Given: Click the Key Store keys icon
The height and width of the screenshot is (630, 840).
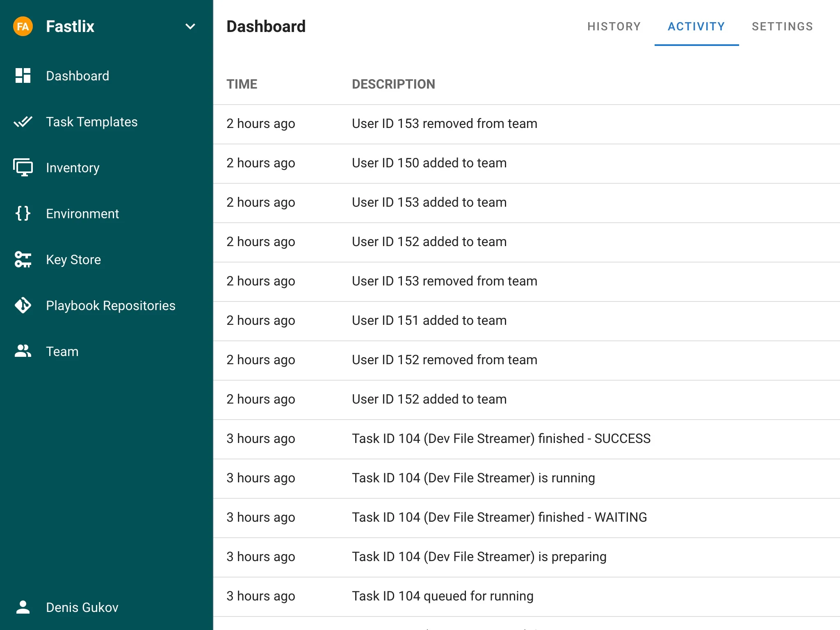Looking at the screenshot, I should (23, 260).
